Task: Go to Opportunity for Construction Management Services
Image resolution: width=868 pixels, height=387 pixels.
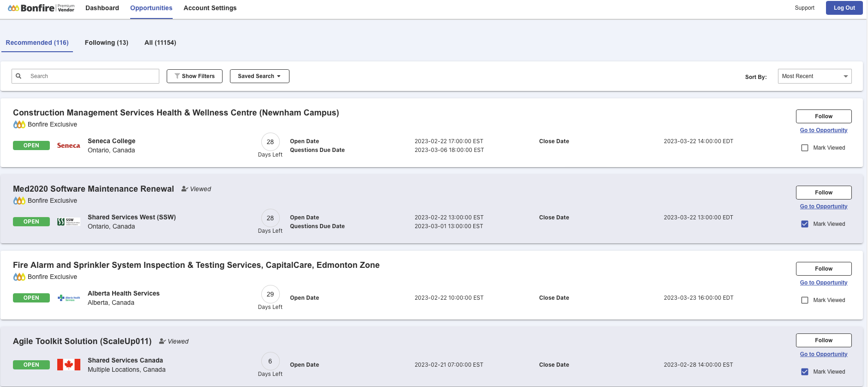Action: (x=824, y=130)
